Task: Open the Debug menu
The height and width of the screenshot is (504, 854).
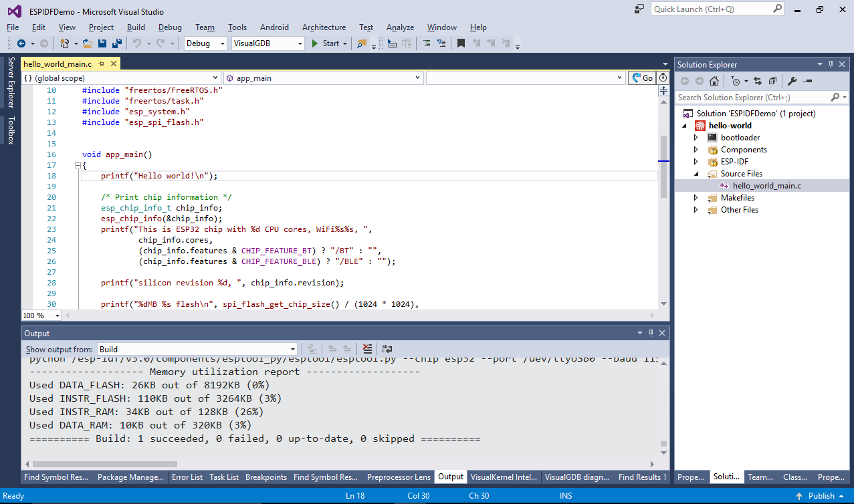Action: (170, 27)
